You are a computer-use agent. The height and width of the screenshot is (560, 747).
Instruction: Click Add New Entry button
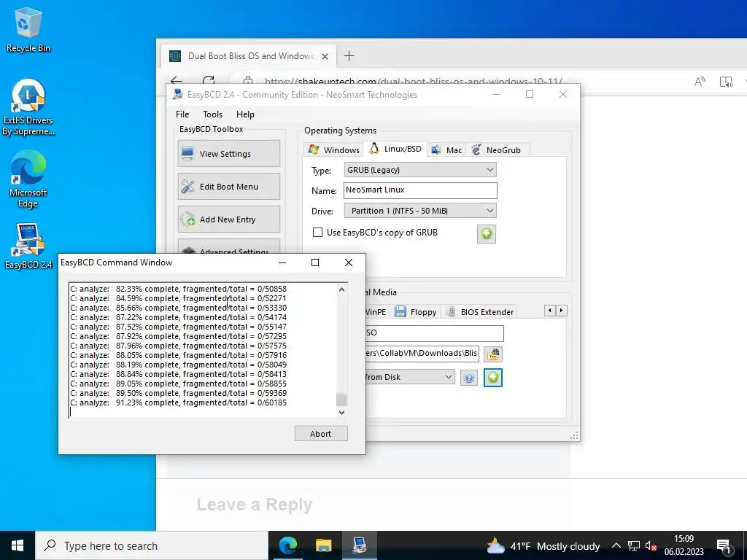click(x=228, y=219)
